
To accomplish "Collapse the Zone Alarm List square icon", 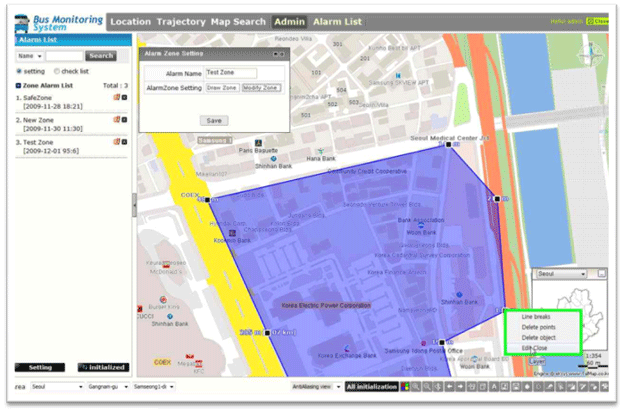I will point(18,86).
